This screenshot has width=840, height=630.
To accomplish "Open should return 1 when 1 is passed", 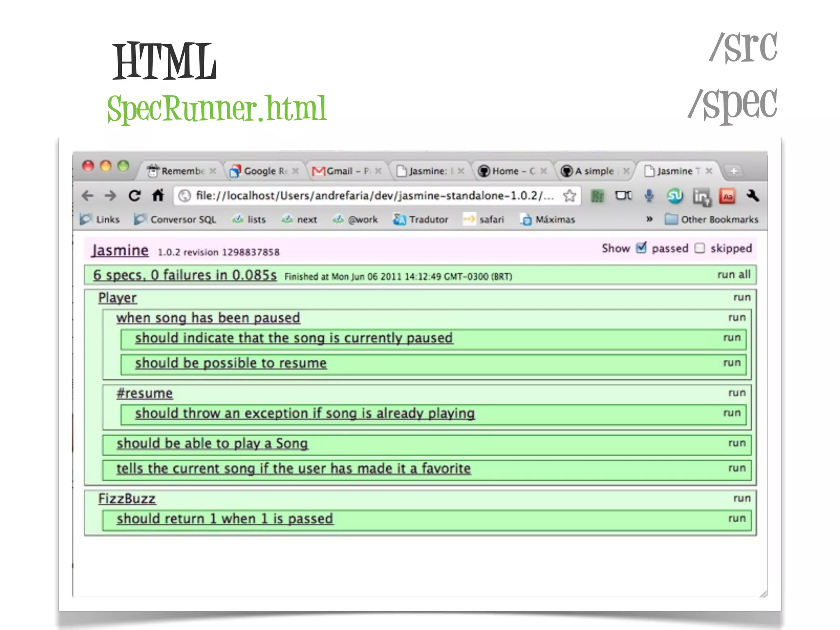I will pos(225,519).
